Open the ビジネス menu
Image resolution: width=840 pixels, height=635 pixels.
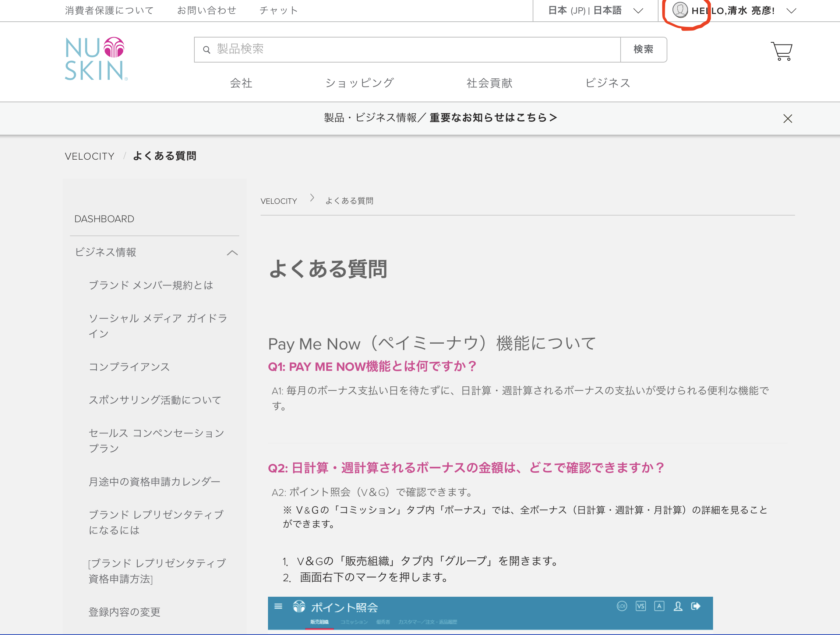(607, 83)
